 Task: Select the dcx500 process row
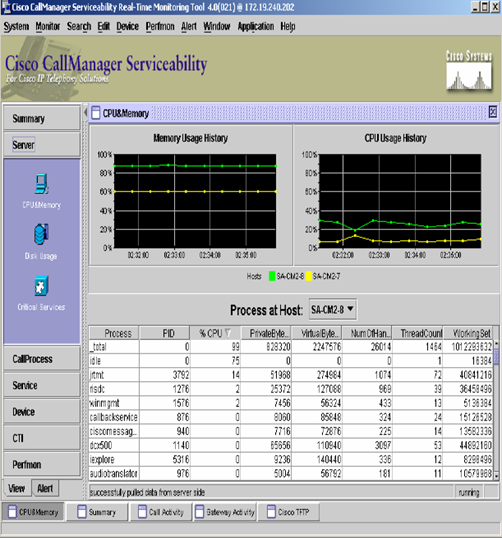tap(291, 445)
